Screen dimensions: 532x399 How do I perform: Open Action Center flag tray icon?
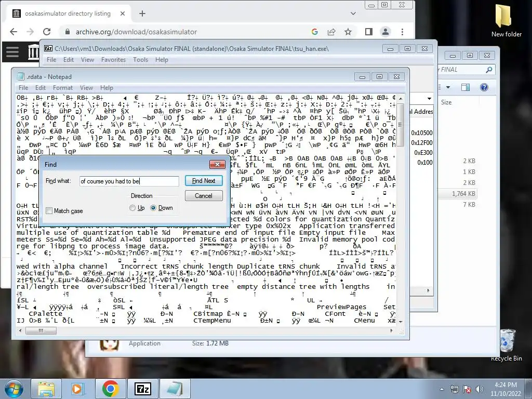467,389
